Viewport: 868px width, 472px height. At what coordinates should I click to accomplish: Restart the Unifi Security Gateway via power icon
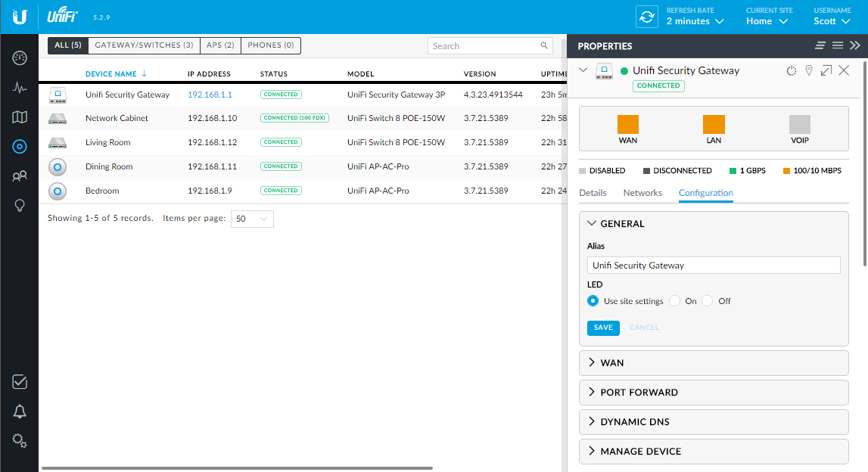791,70
